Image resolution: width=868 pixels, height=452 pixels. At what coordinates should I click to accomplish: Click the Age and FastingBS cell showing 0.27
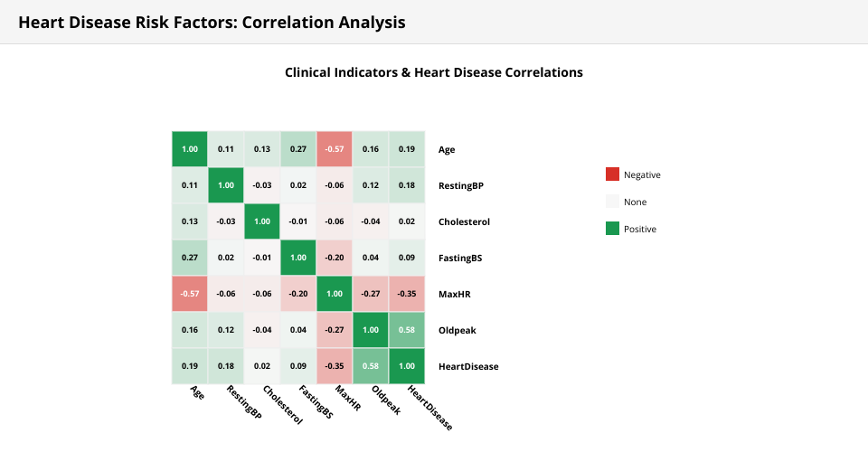[298, 149]
